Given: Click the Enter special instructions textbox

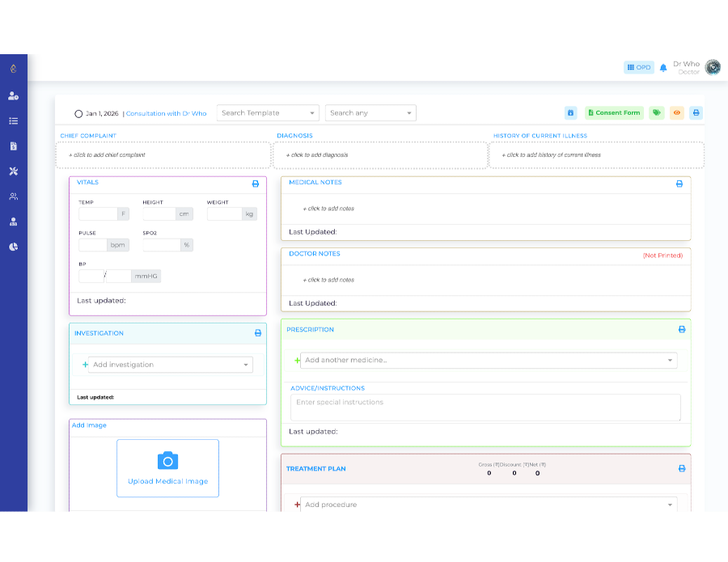Looking at the screenshot, I should pos(485,408).
